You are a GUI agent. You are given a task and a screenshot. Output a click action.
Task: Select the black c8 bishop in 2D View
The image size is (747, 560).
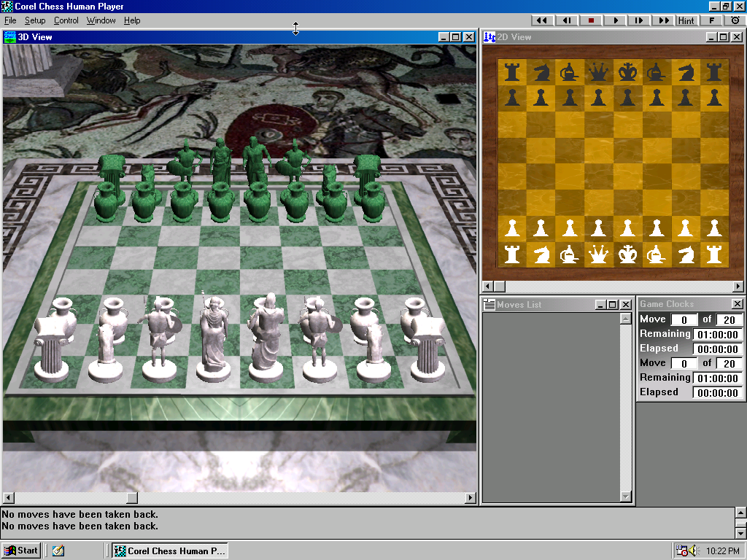pyautogui.click(x=569, y=72)
